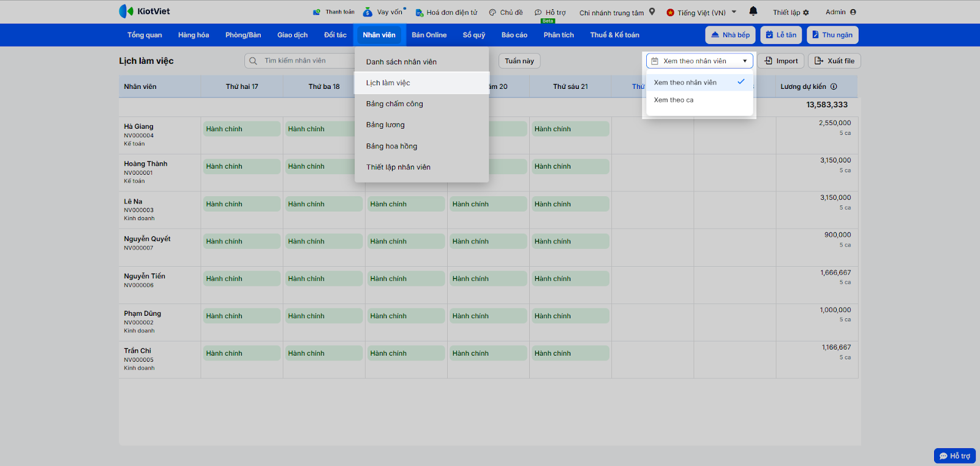Viewport: 980px width, 466px height.
Task: Open Phòng/Bàn menu
Action: click(x=243, y=35)
